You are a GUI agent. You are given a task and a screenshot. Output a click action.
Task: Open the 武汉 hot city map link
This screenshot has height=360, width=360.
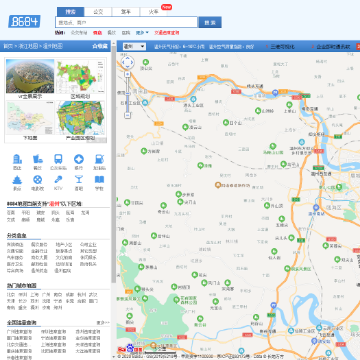(x=93, y=295)
